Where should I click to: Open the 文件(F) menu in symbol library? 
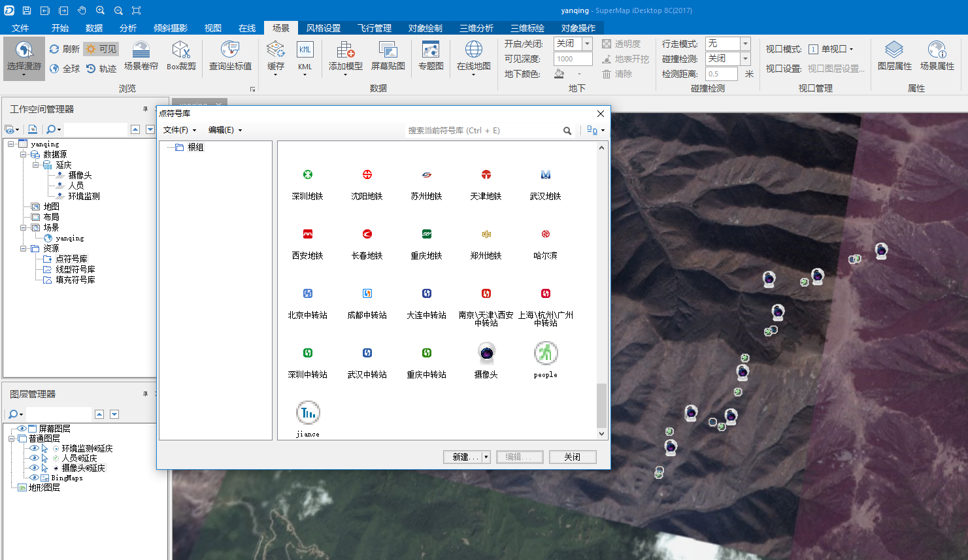[180, 130]
